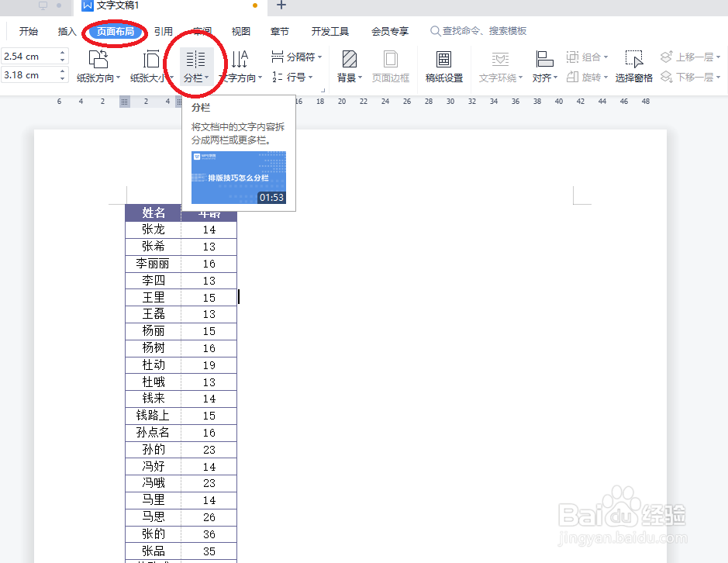Open the 开发工具 tab
Screen dimensions: 728x563
point(330,31)
